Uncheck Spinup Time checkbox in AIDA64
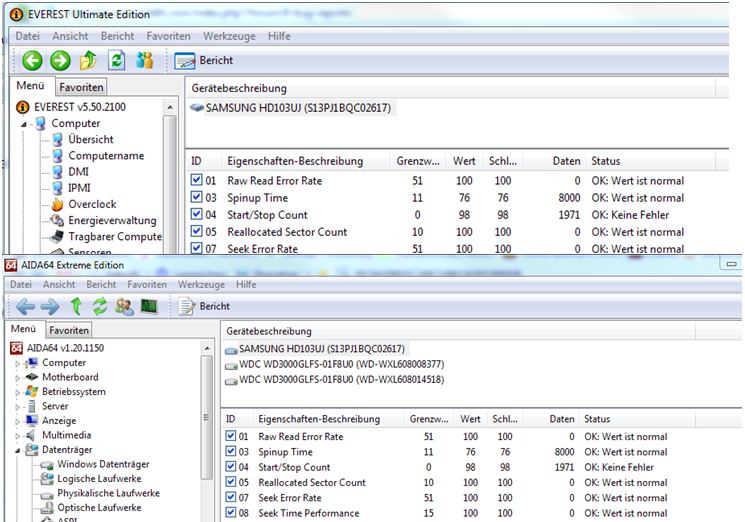745x522 pixels. tap(231, 451)
